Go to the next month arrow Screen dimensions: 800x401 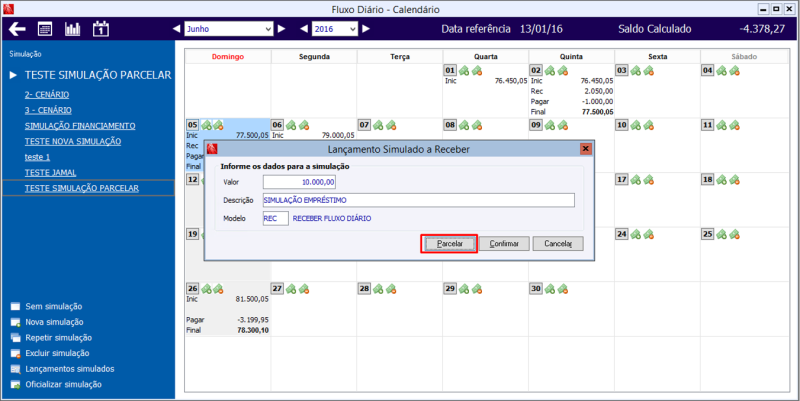coord(282,29)
